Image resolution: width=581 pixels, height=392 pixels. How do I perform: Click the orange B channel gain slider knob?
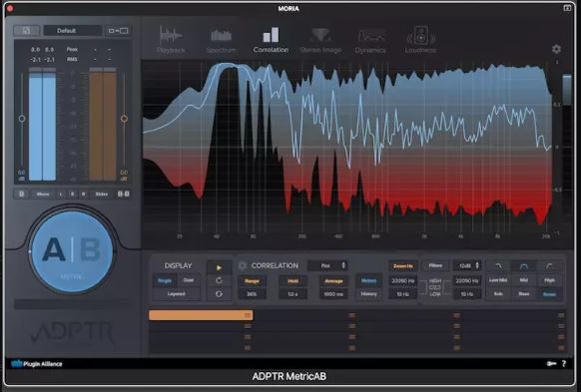click(x=124, y=119)
